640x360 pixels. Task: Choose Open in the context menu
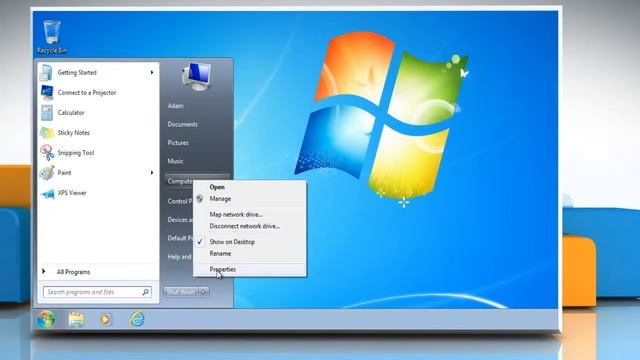tap(217, 187)
